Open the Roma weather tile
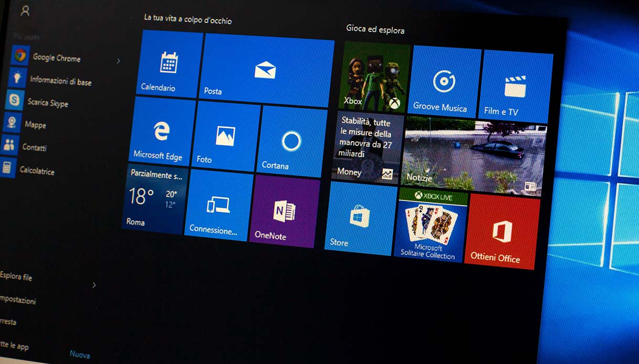This screenshot has height=364, width=639. pos(152,199)
